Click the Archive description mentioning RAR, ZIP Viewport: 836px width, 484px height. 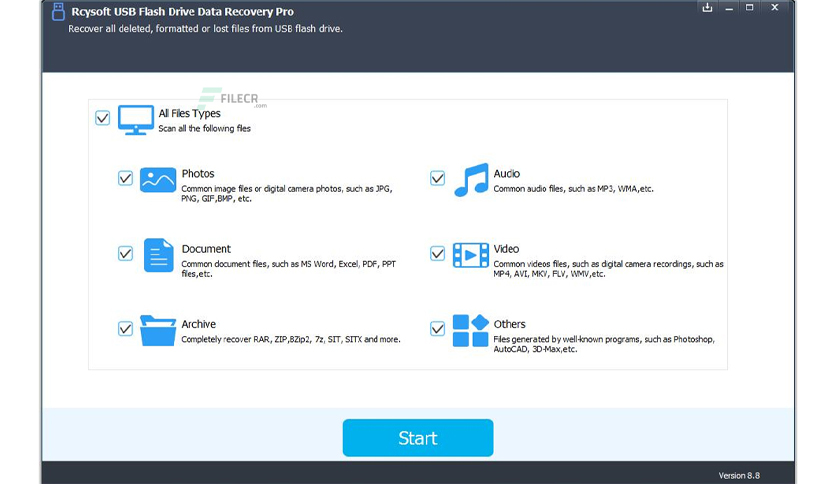tap(291, 340)
